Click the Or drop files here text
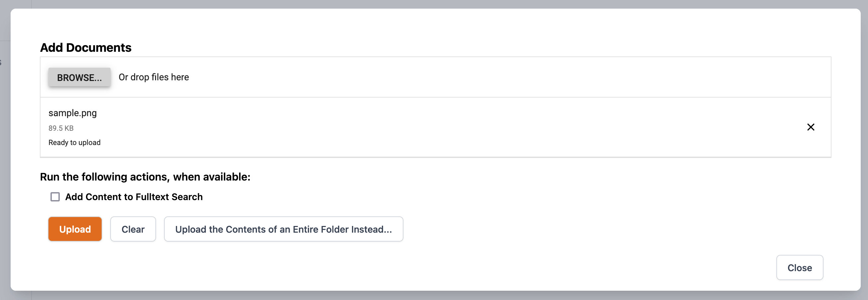 pos(154,77)
